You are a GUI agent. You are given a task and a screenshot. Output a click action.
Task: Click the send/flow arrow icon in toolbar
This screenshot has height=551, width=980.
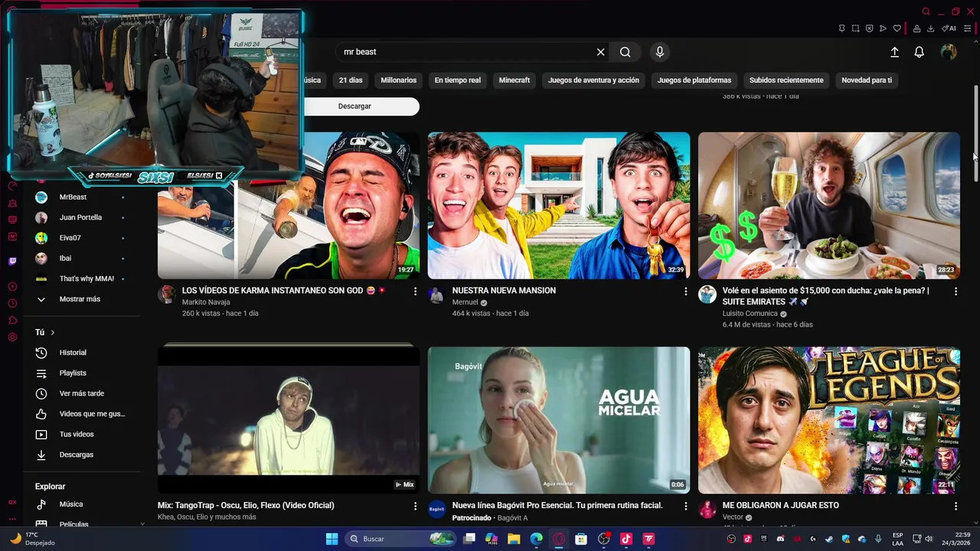click(x=884, y=28)
